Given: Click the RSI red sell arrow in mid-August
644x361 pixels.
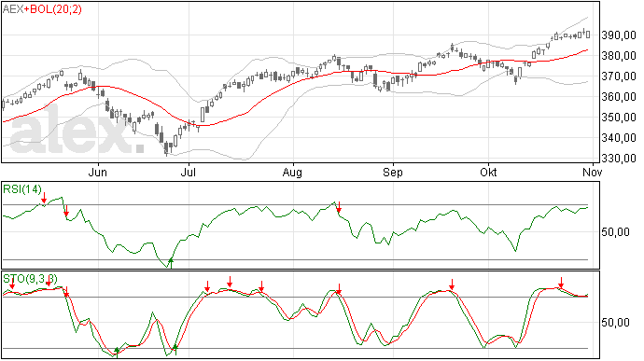Looking at the screenshot, I should (339, 207).
